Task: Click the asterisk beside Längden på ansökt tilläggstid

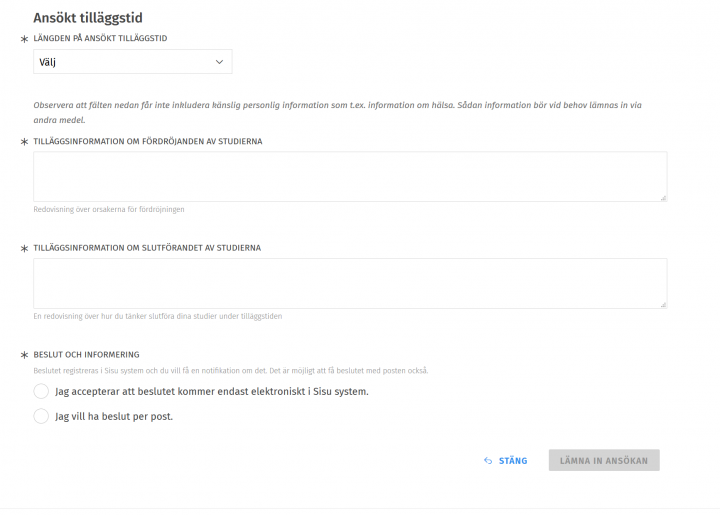Action: pos(24,39)
